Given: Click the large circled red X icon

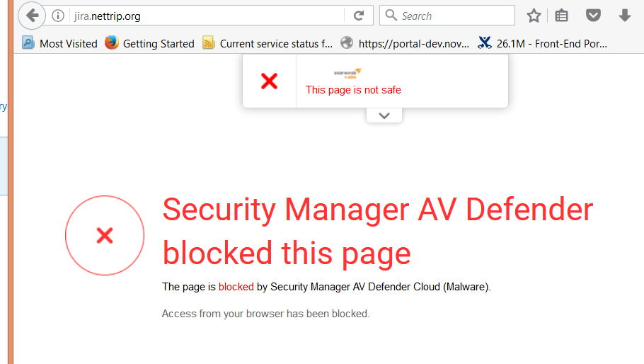Looking at the screenshot, I should pos(105,235).
